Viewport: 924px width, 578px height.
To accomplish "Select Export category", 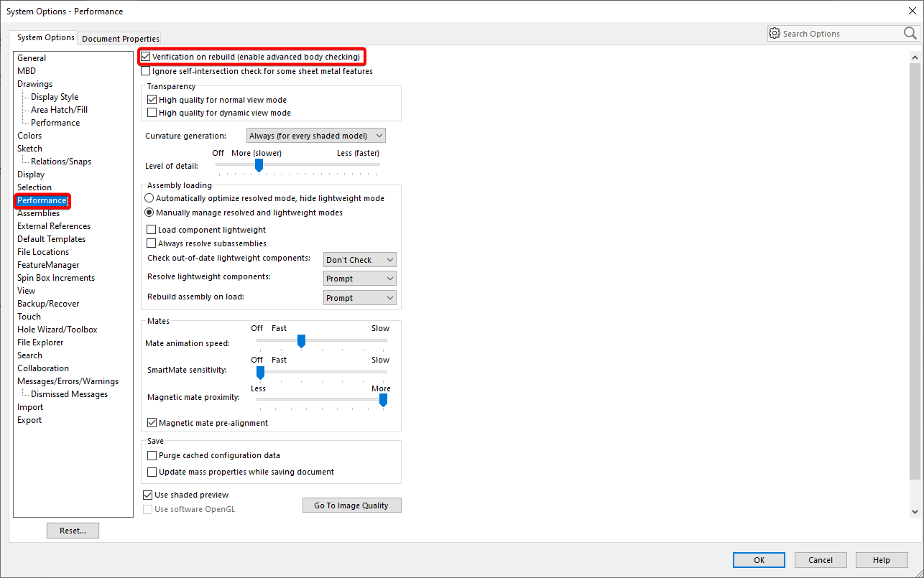I will point(29,420).
